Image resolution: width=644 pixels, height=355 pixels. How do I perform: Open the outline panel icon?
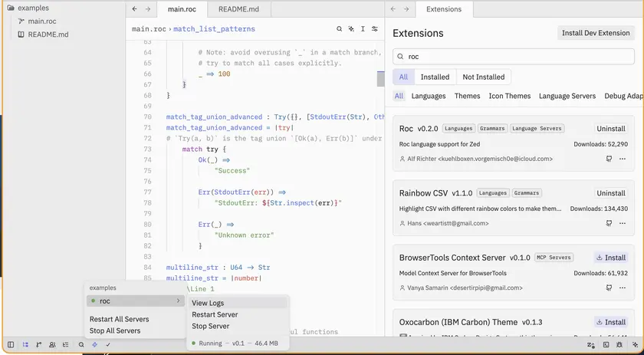coord(66,345)
